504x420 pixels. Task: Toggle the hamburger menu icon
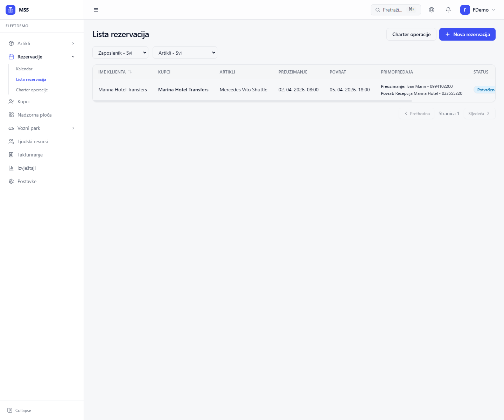96,10
